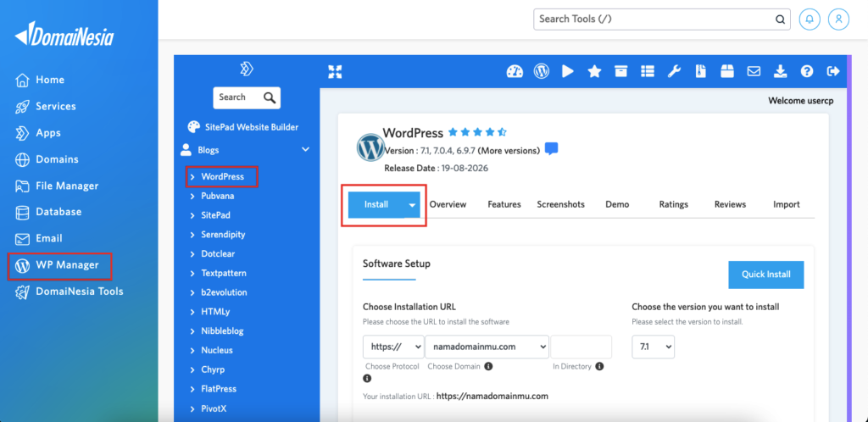Open the dashboard speedometer icon
The width and height of the screenshot is (868, 422).
(515, 71)
